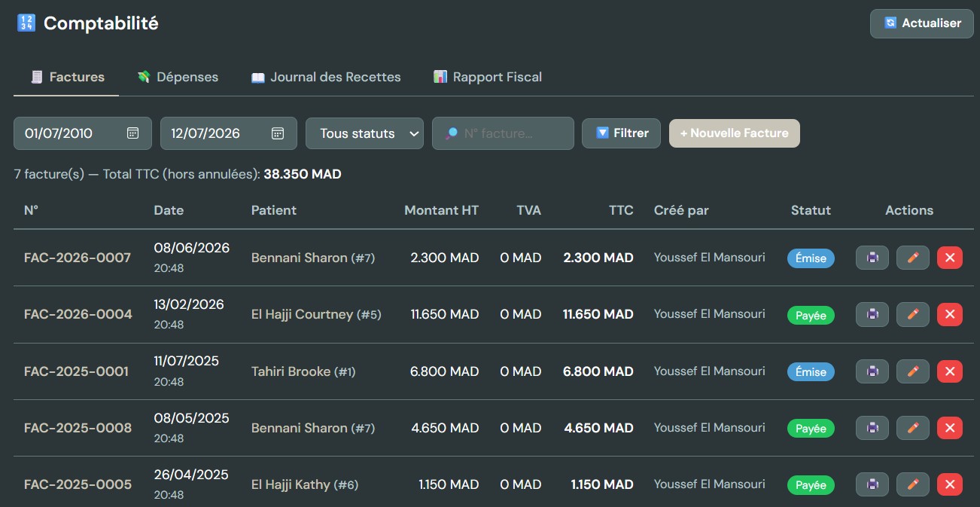Edit invoice FAC-2025-0005
980x507 pixels.
(x=913, y=484)
